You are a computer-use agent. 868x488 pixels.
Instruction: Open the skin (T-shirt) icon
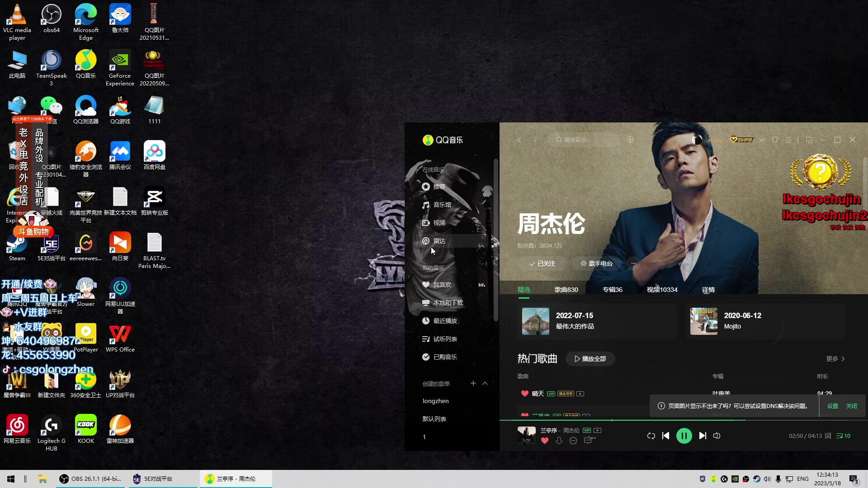(775, 140)
